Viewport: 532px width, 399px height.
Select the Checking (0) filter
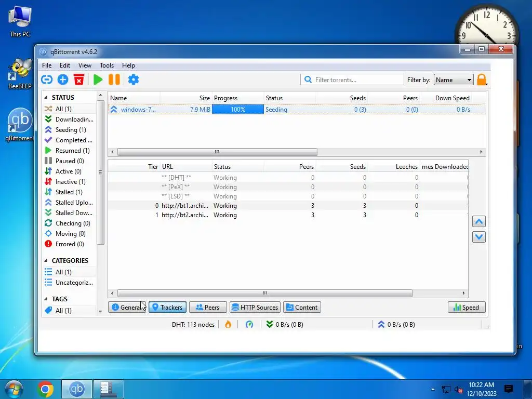(x=69, y=223)
